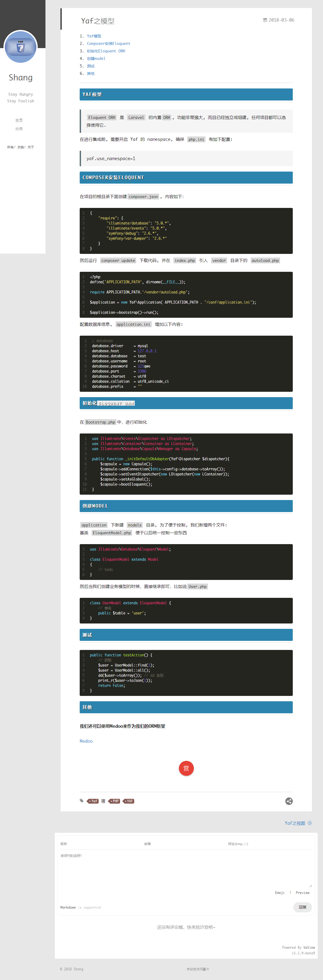Open the Shang blog title link
This screenshot has height=980, width=323.
pos(21,78)
